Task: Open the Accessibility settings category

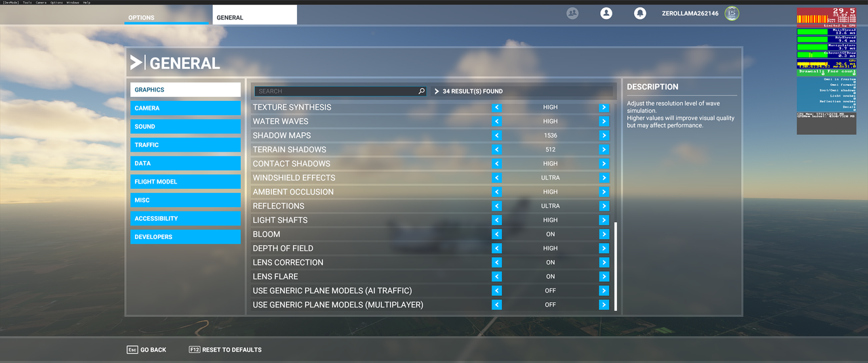Action: click(185, 219)
